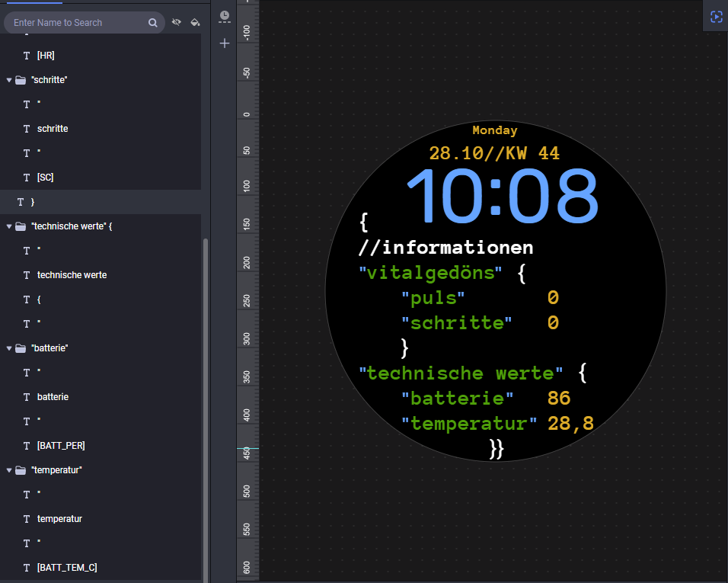Screen dimensions: 728x583
Task: Click the text icon beside [BATT_PER] layer
Action: click(27, 446)
